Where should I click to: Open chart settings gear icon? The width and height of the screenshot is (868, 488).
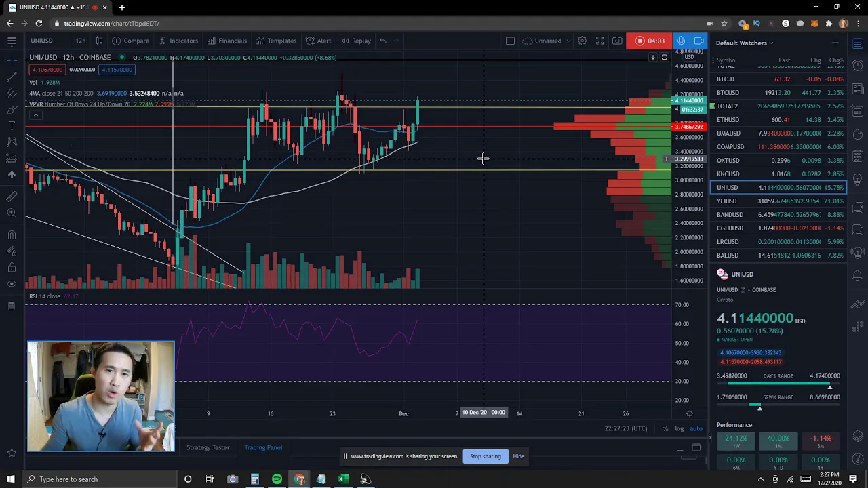pyautogui.click(x=582, y=41)
